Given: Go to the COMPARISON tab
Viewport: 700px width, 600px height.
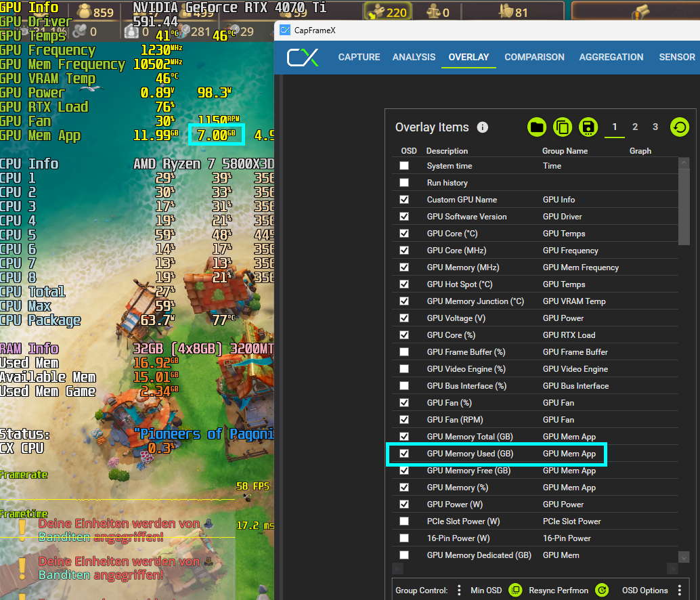Looking at the screenshot, I should click(534, 57).
